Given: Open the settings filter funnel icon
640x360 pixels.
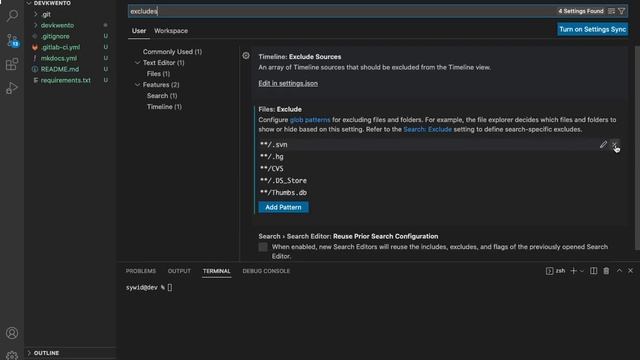Looking at the screenshot, I should tap(622, 11).
